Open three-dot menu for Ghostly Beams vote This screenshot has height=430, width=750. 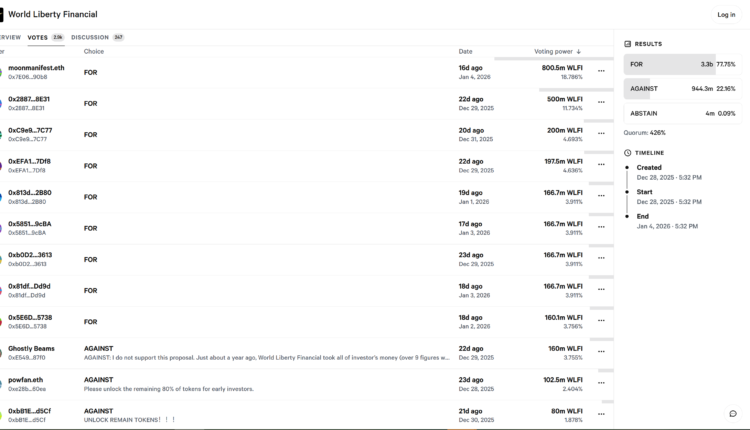[601, 353]
